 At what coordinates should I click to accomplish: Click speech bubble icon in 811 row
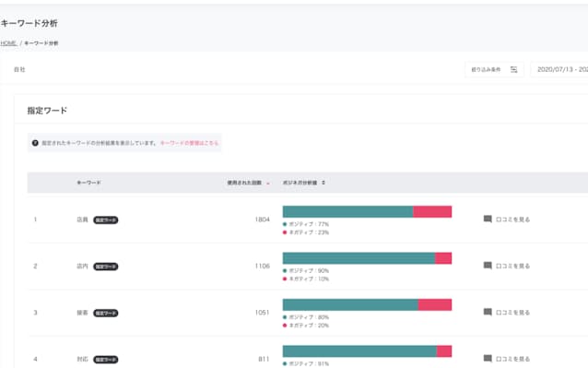coord(488,359)
